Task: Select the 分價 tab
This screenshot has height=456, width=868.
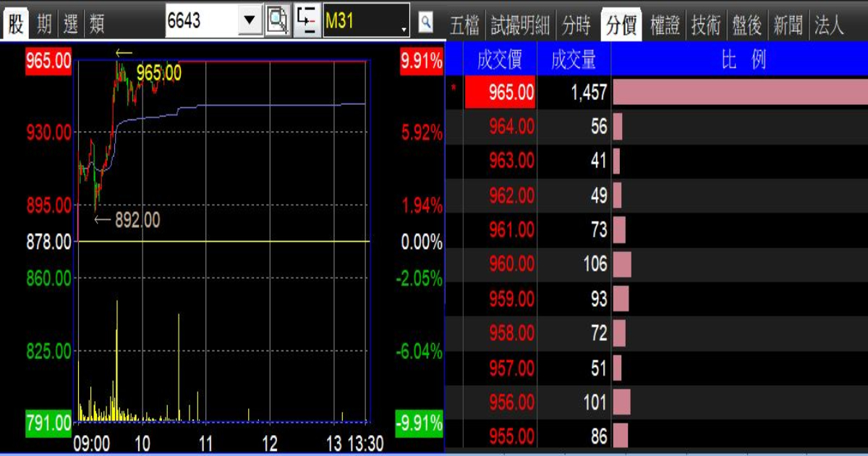Action: pos(621,26)
